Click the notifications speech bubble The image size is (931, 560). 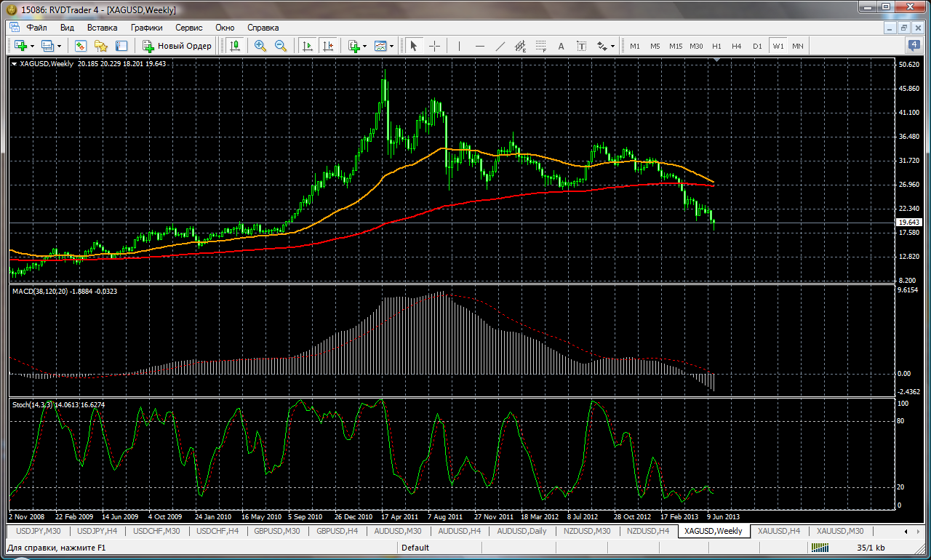(914, 45)
